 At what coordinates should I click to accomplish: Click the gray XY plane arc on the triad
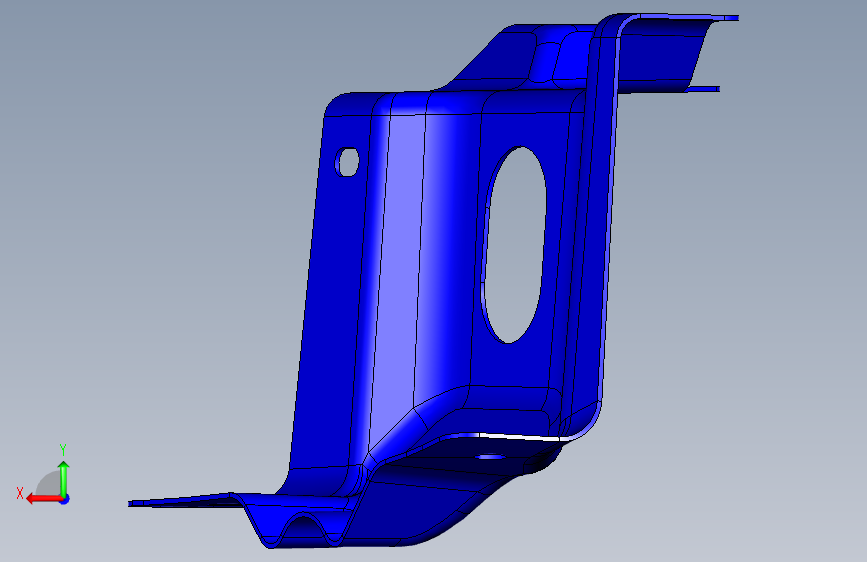[x=48, y=483]
